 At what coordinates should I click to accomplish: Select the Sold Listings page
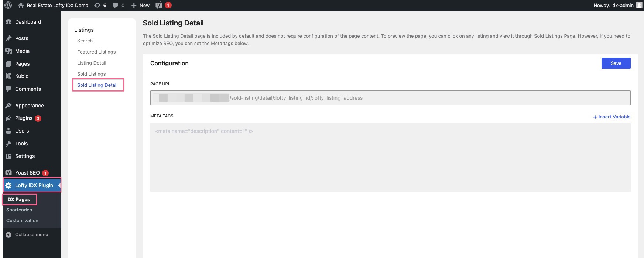coord(91,74)
